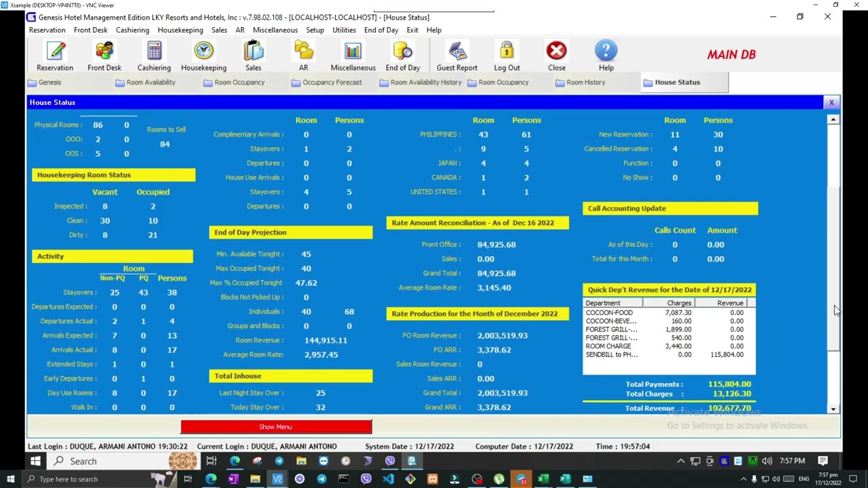868x488 pixels.
Task: Close the House Status panel
Action: pos(831,102)
